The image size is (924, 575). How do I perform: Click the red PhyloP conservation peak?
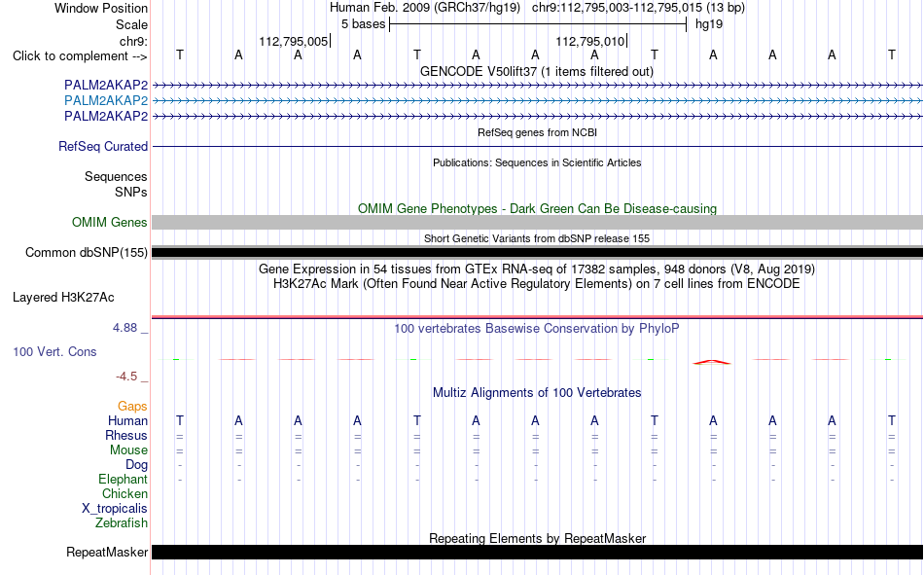click(712, 362)
